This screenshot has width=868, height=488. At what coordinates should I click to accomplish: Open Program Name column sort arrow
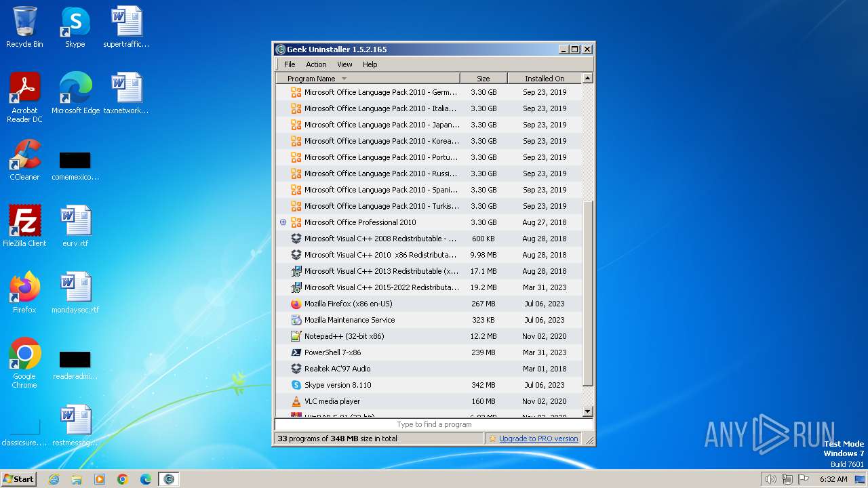click(344, 79)
